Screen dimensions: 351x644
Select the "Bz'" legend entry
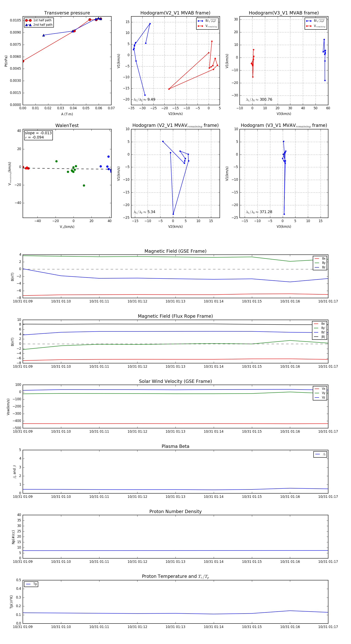point(320,332)
